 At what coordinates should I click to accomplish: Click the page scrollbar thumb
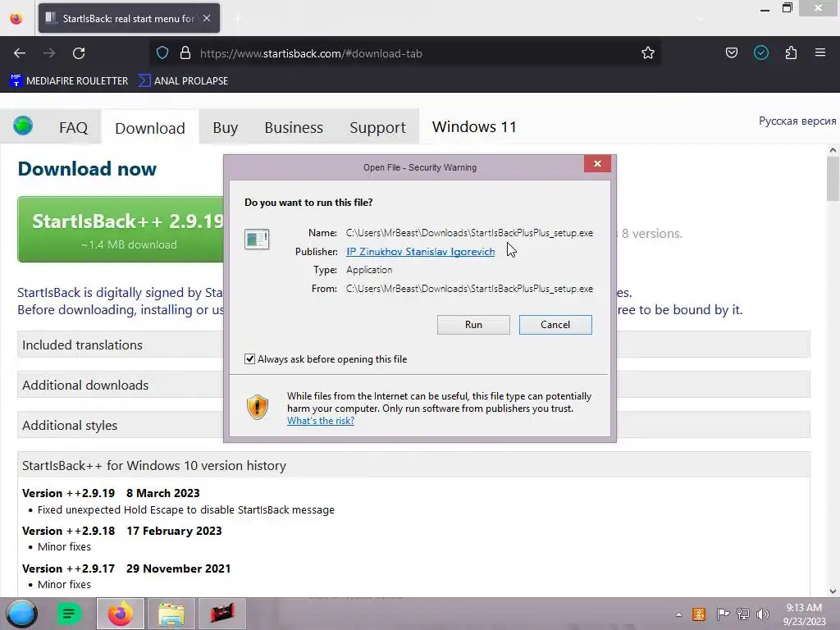(x=833, y=180)
